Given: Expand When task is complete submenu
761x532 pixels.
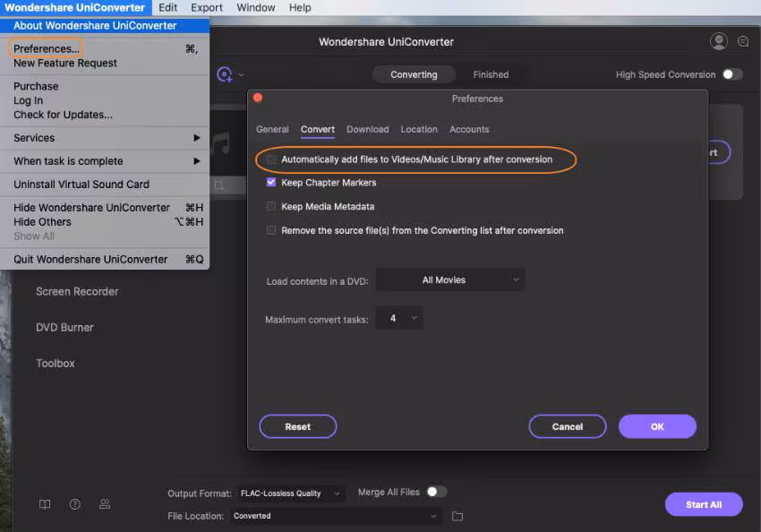Looking at the screenshot, I should [105, 161].
